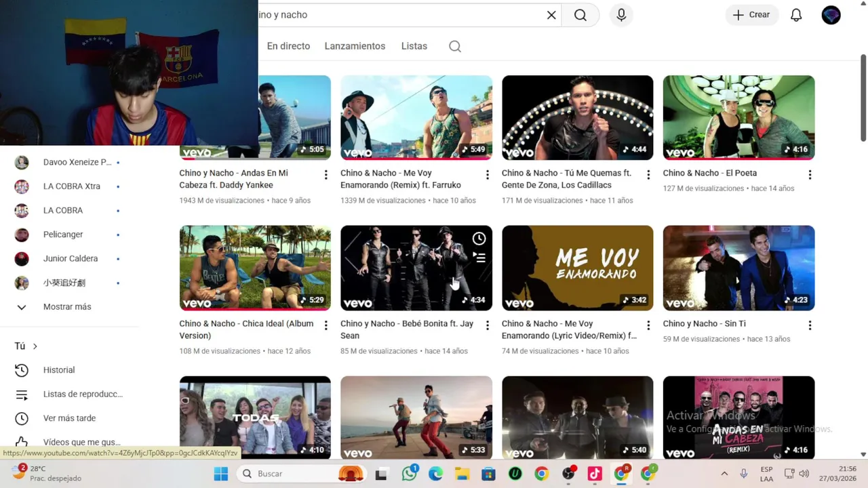Open options menu for 'Andas En Mi Cabeza' video
The image size is (868, 488).
[325, 175]
